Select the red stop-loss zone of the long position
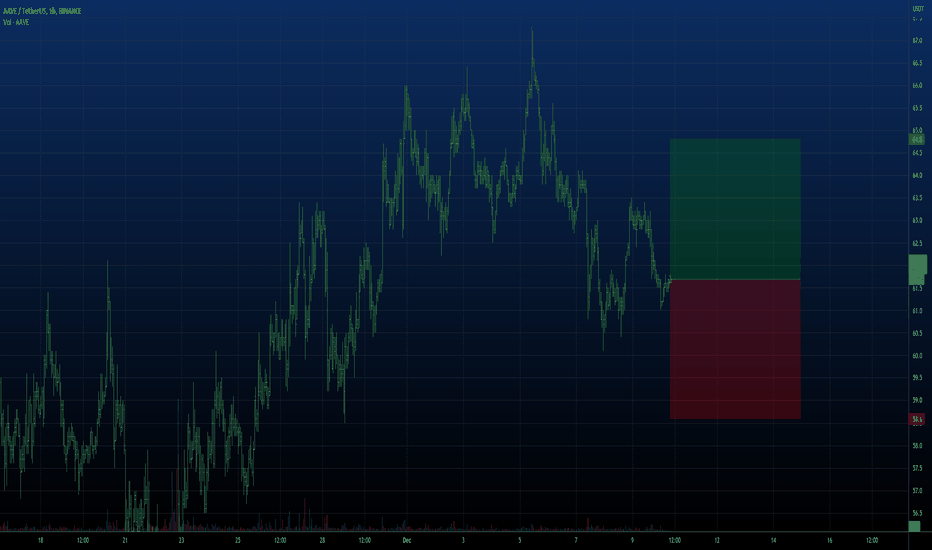Viewport: 932px width, 550px height. tap(735, 349)
